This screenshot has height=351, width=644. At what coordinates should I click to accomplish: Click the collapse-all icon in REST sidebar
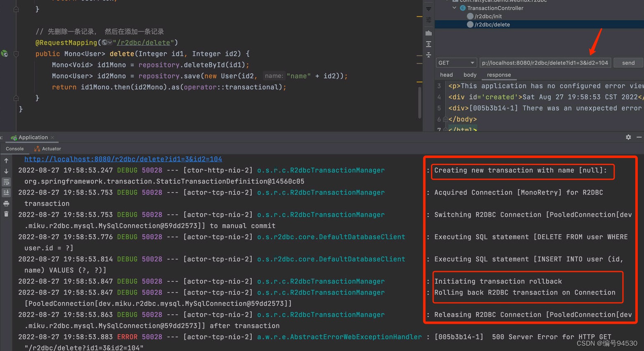click(429, 55)
